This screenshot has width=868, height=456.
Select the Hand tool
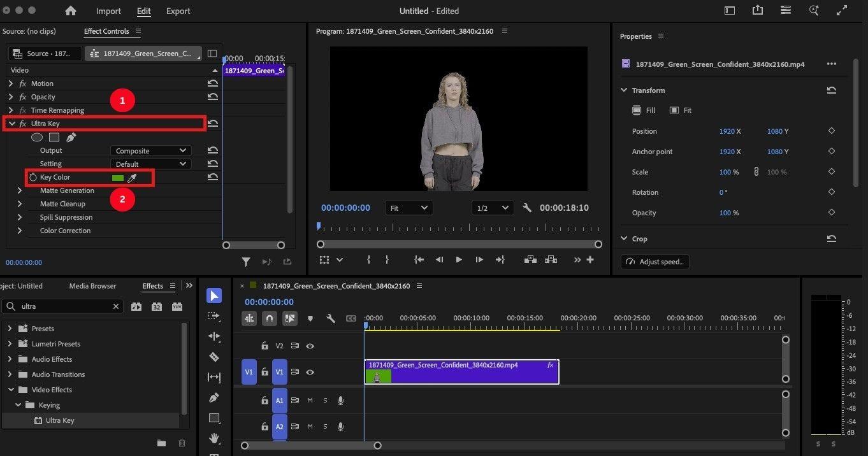coord(214,438)
